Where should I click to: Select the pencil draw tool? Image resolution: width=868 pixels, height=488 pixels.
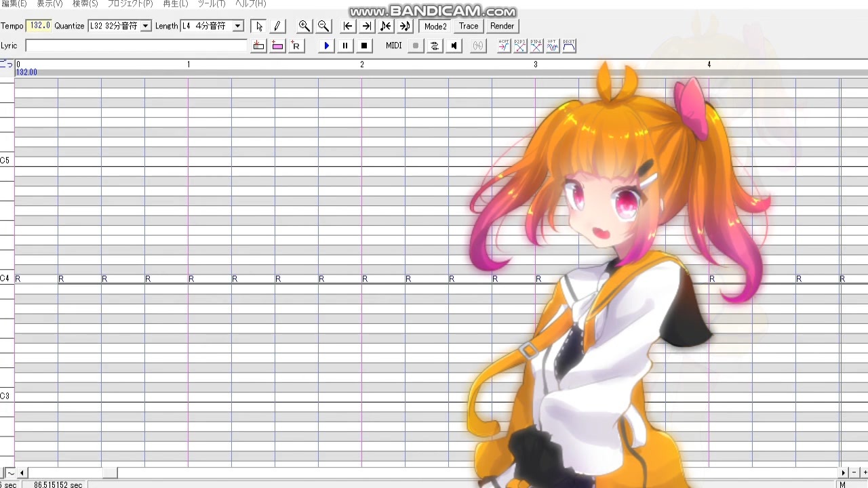[x=277, y=26]
